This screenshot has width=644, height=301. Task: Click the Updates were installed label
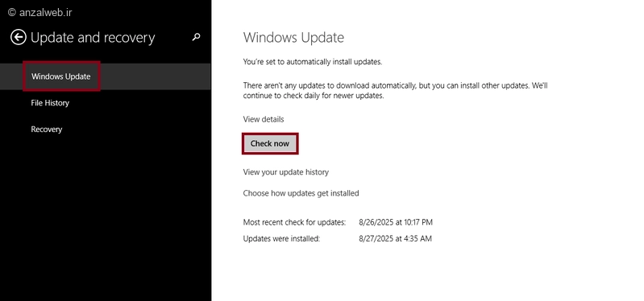tap(281, 238)
